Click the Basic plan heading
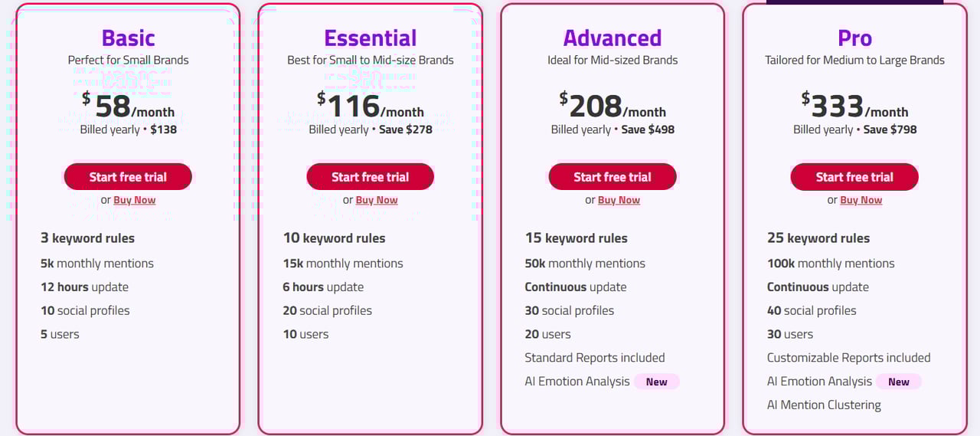The width and height of the screenshot is (980, 436). point(128,38)
